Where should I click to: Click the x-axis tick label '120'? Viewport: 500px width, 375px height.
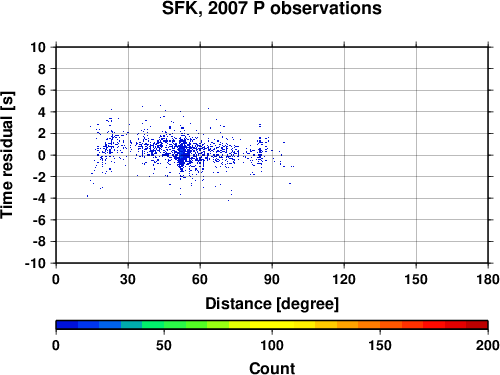click(344, 279)
